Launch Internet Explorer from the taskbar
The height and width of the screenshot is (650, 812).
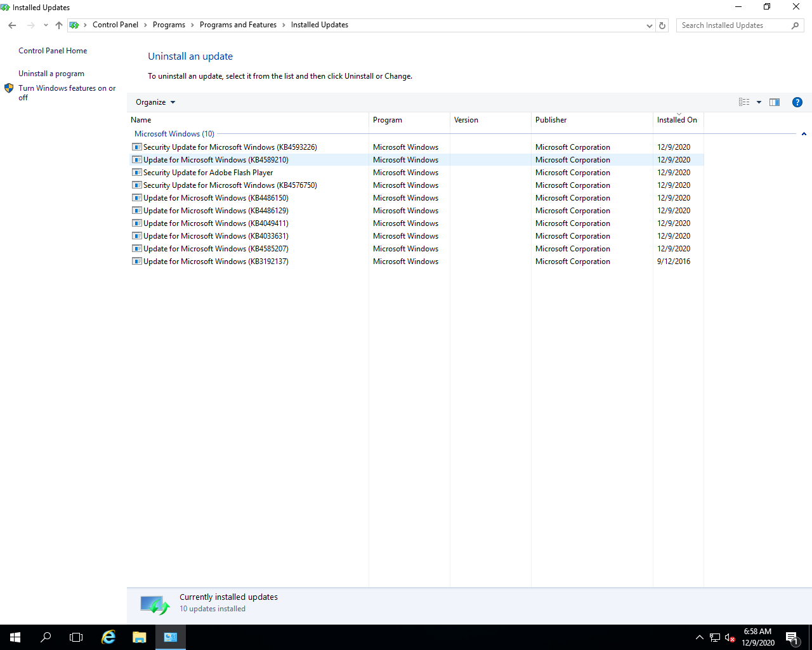click(108, 637)
